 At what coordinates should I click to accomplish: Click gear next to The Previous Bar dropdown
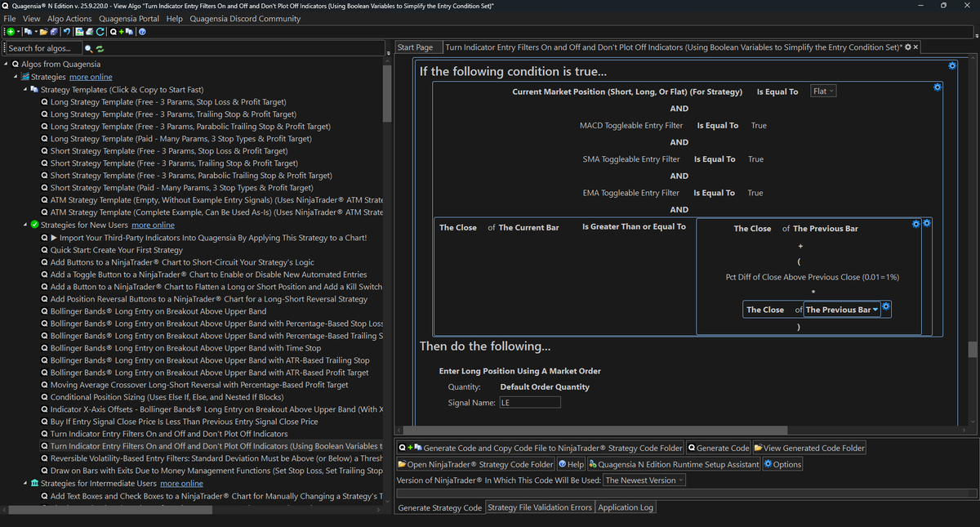click(x=887, y=308)
